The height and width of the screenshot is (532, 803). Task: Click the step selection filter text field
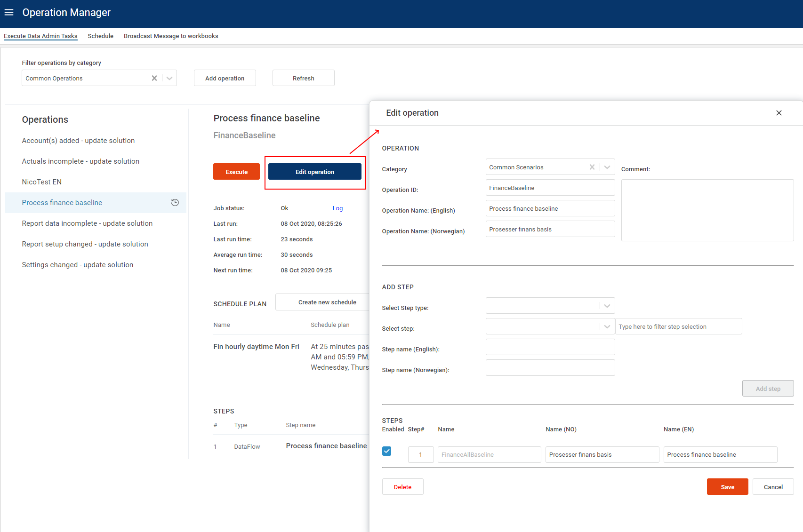pos(679,326)
